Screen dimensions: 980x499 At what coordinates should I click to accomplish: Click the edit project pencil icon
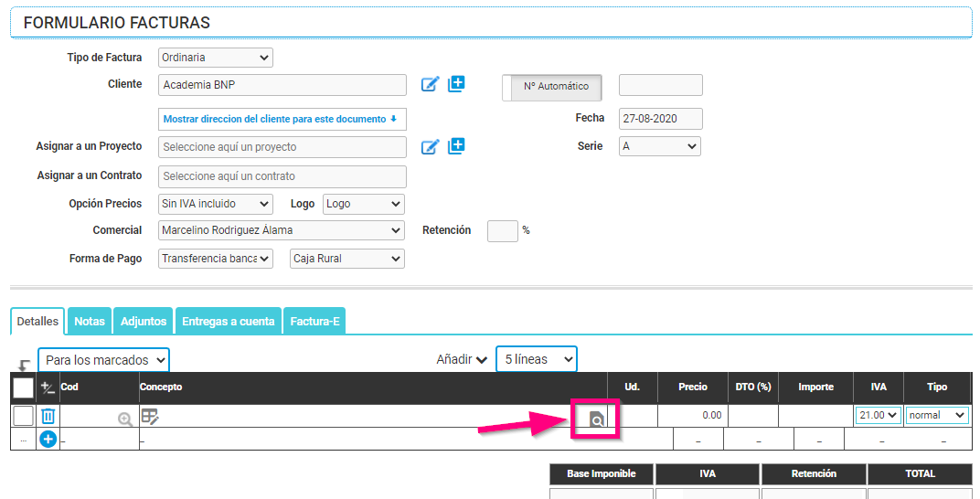point(430,146)
